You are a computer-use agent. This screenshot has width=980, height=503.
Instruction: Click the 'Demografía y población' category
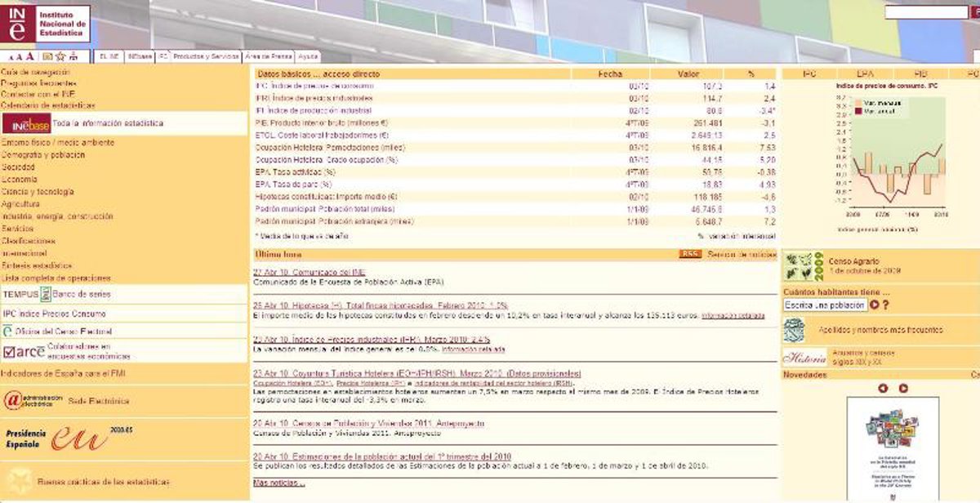tap(43, 154)
